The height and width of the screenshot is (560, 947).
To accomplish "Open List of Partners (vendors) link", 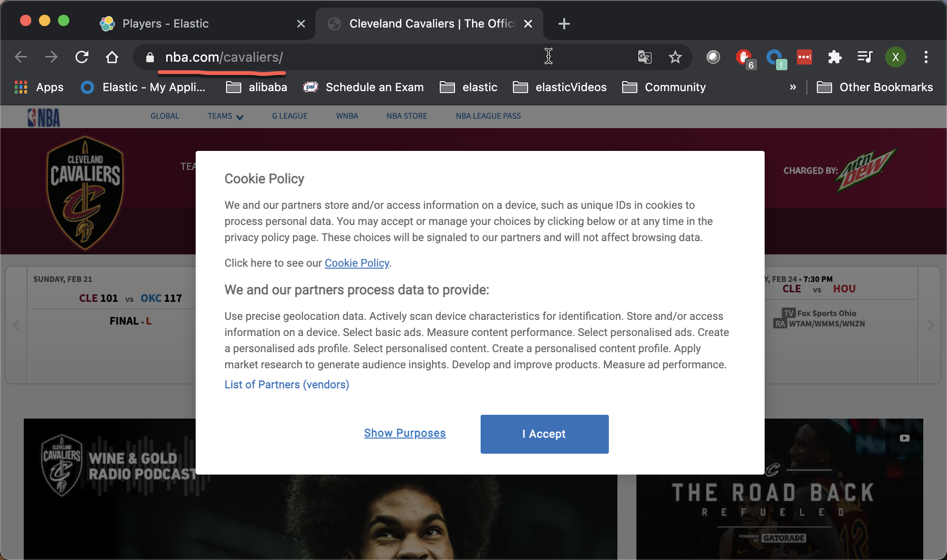I will coord(287,385).
